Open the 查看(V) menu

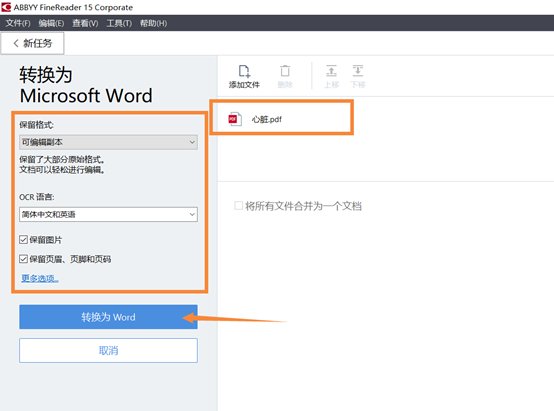85,23
